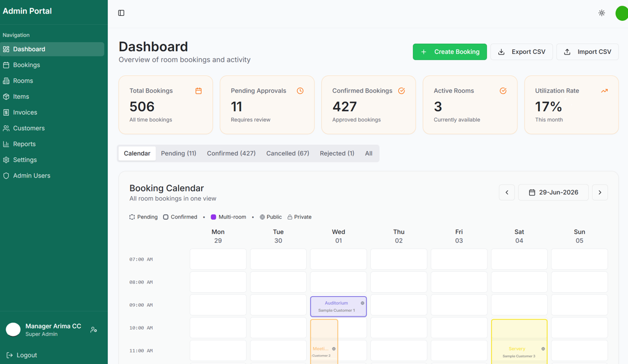Open the green user avatar menu

tap(622, 13)
